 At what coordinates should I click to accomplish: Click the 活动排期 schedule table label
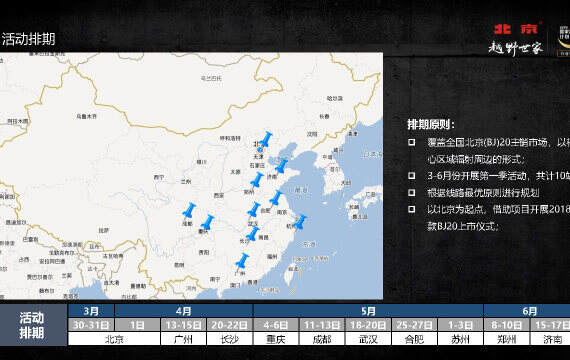[32, 325]
